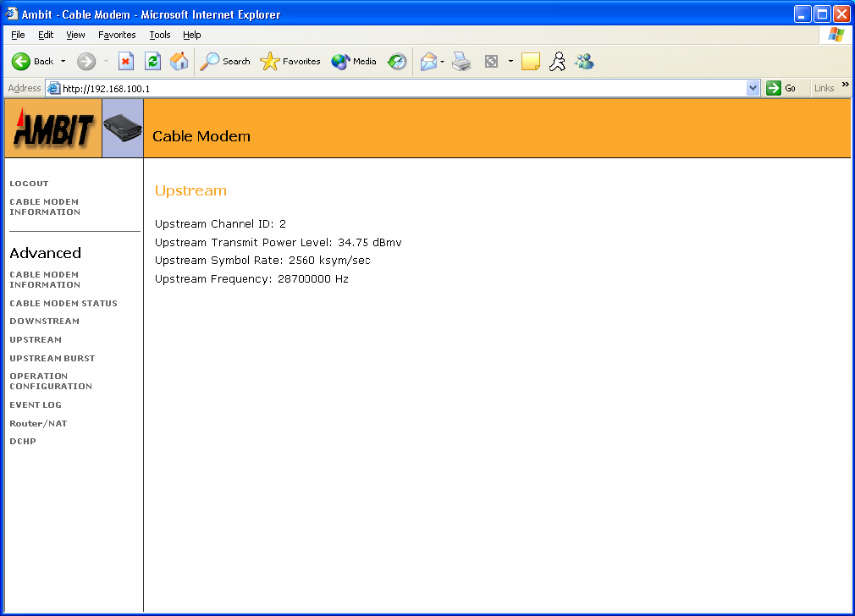
Task: Click the Go button
Action: [x=781, y=88]
